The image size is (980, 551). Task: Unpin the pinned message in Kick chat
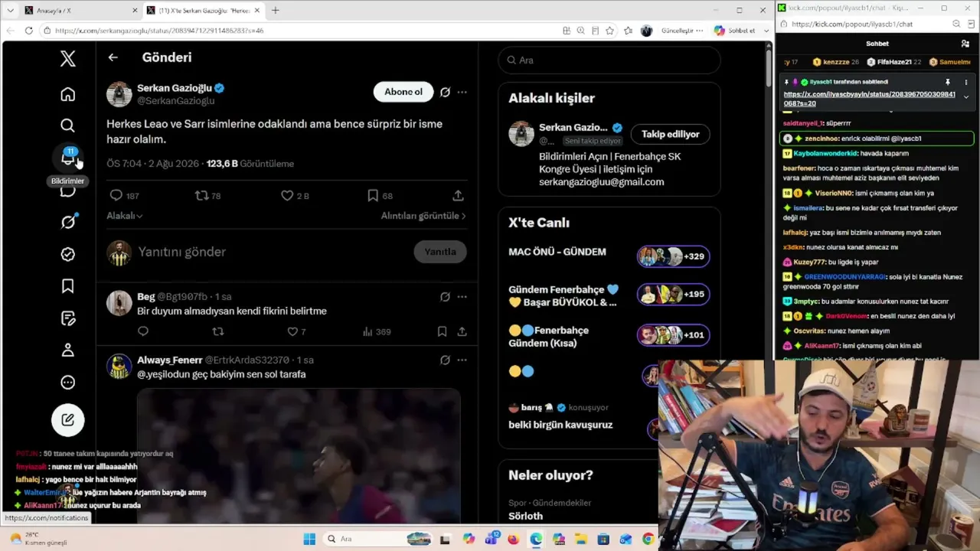tap(947, 82)
